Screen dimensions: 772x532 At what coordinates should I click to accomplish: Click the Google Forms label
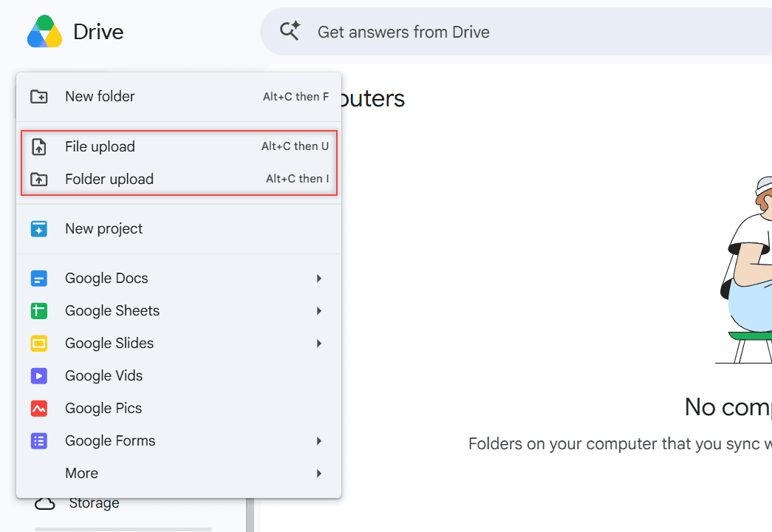[x=110, y=441]
